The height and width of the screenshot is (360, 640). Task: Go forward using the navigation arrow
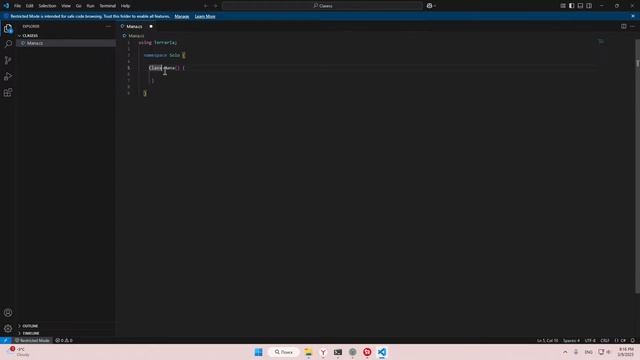click(216, 6)
